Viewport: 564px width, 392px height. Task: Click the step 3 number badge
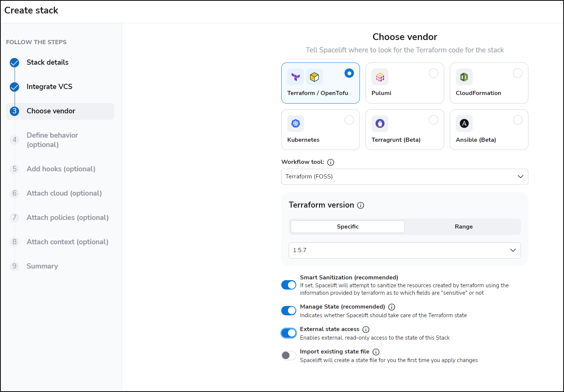[14, 111]
